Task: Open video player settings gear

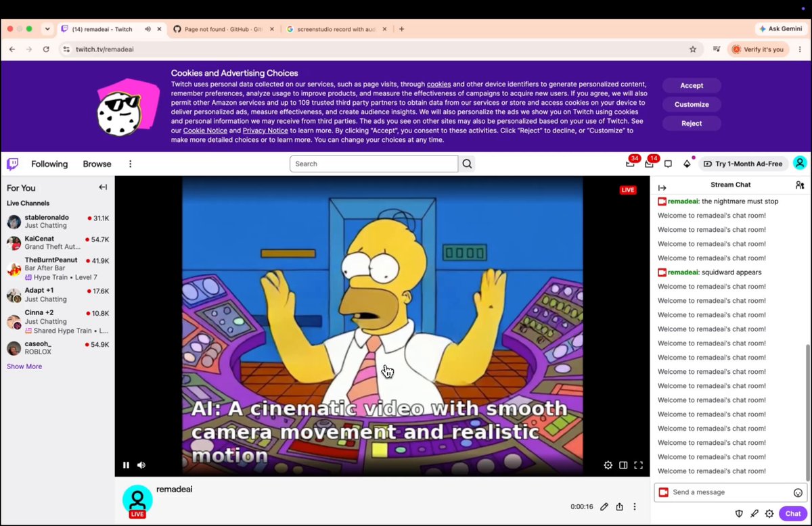Action: (x=608, y=465)
